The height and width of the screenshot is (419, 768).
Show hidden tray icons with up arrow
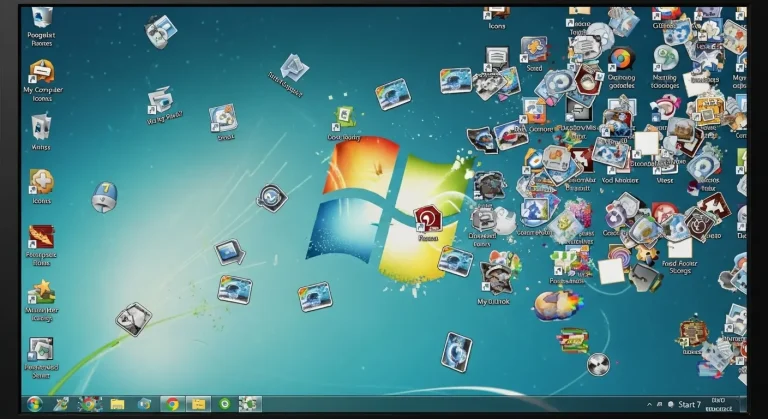click(649, 404)
